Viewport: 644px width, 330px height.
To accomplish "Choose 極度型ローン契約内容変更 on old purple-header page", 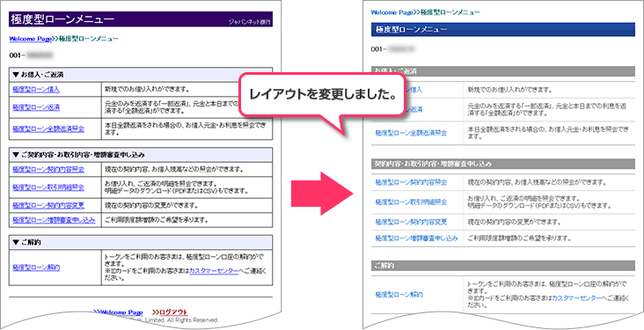I will [x=48, y=205].
